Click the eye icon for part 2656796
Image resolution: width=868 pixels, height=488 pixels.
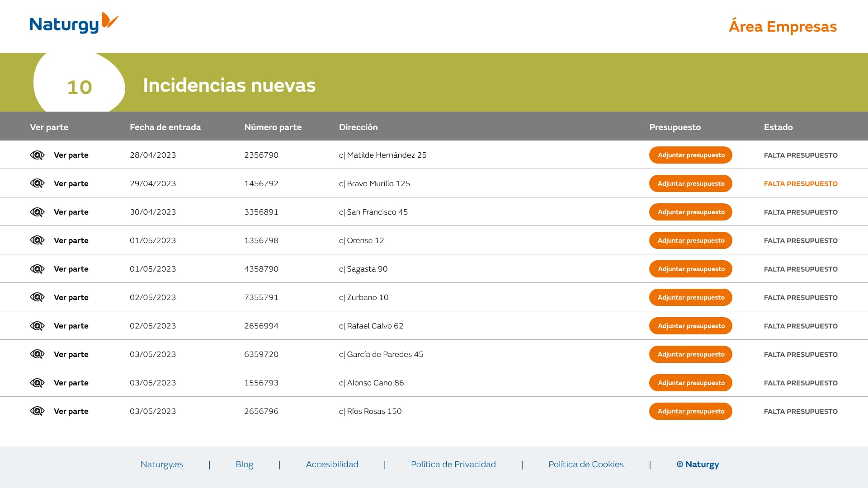click(x=37, y=411)
